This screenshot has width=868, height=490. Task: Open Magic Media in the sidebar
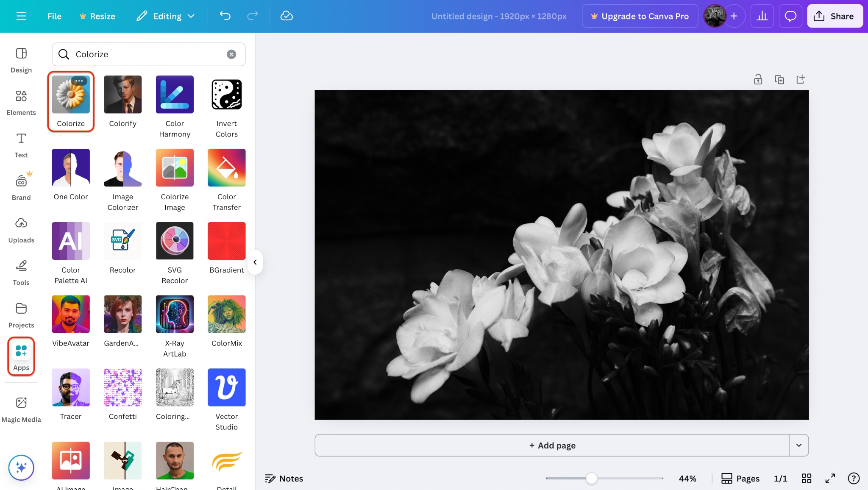[x=21, y=409]
